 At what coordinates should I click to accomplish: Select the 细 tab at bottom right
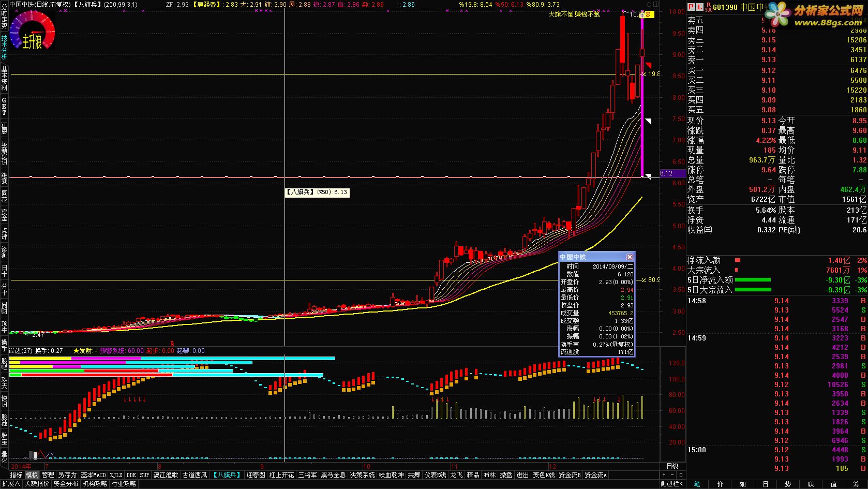742,484
